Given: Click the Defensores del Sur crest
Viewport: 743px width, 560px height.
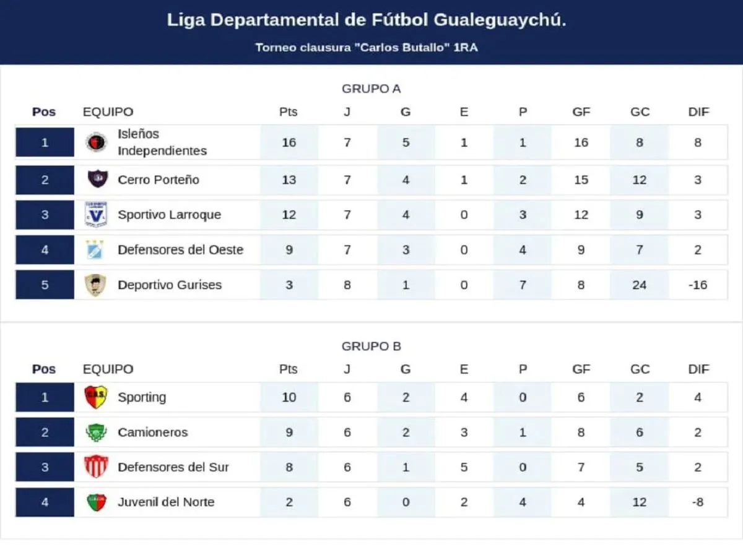Looking at the screenshot, I should (96, 467).
